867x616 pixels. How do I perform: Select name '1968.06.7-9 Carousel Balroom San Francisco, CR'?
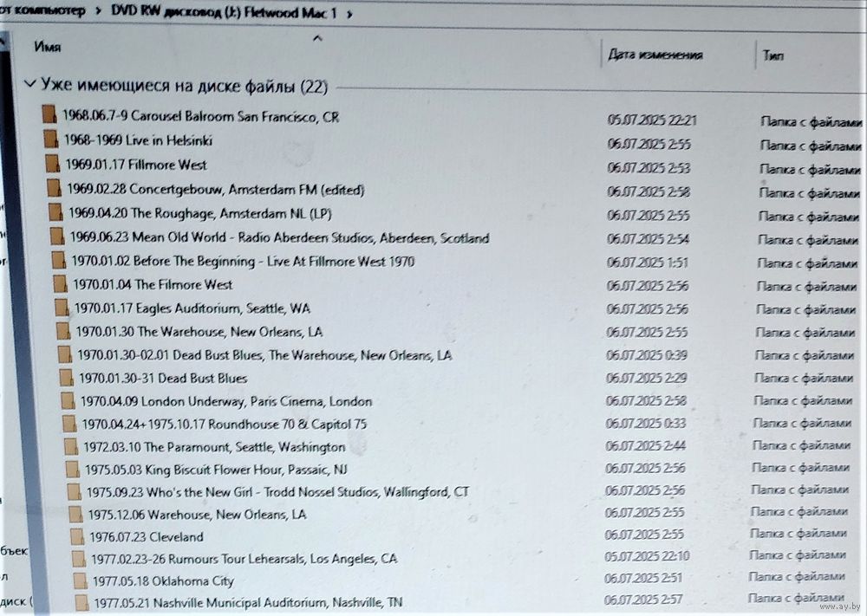200,116
